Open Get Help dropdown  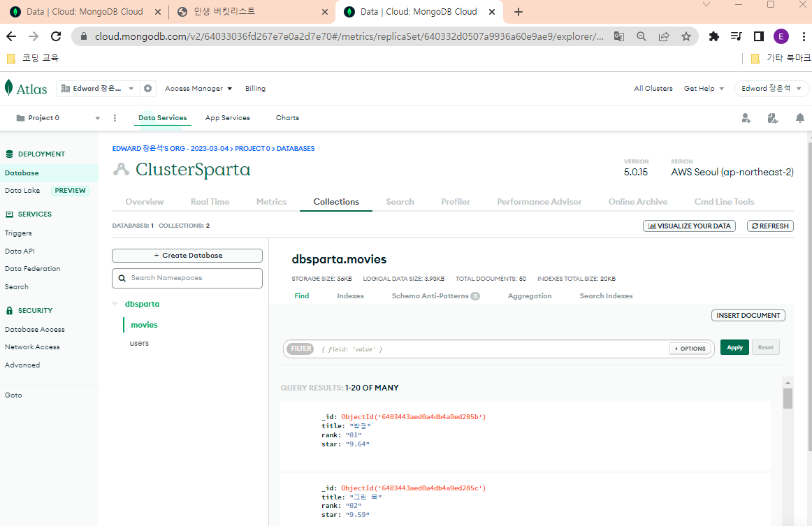coord(704,89)
